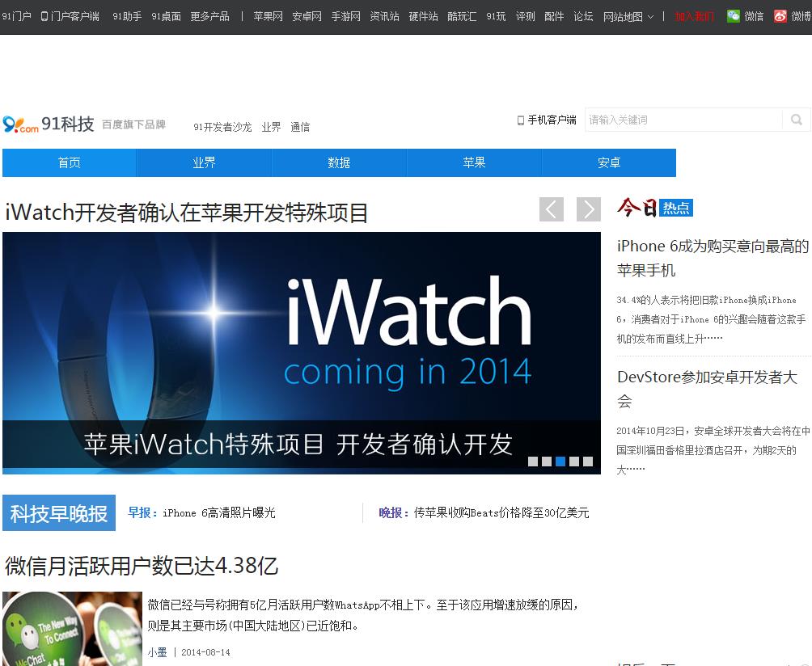Click the 91.com logo
This screenshot has width=812, height=666.
(x=21, y=124)
